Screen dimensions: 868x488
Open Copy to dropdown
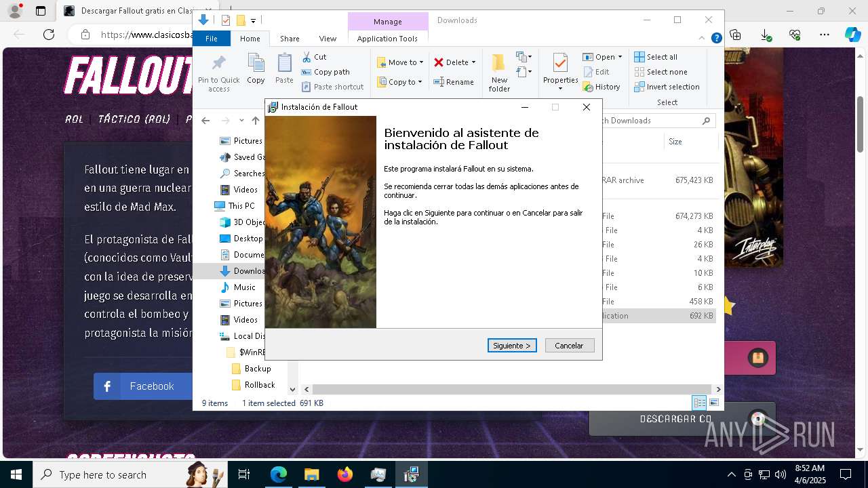coord(399,82)
